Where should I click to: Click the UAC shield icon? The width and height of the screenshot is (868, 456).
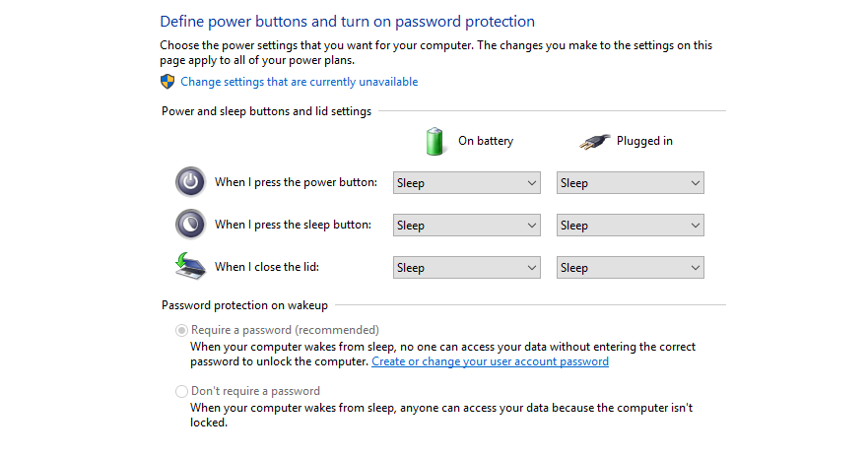(x=167, y=82)
